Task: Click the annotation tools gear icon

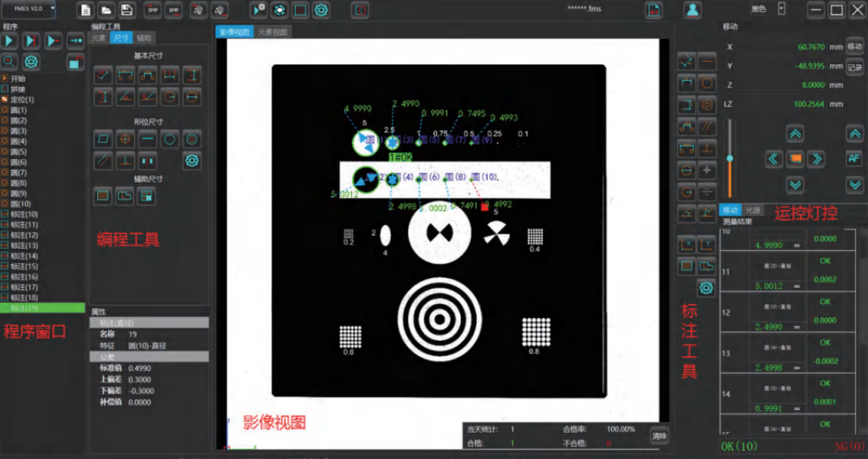Action: [x=706, y=287]
